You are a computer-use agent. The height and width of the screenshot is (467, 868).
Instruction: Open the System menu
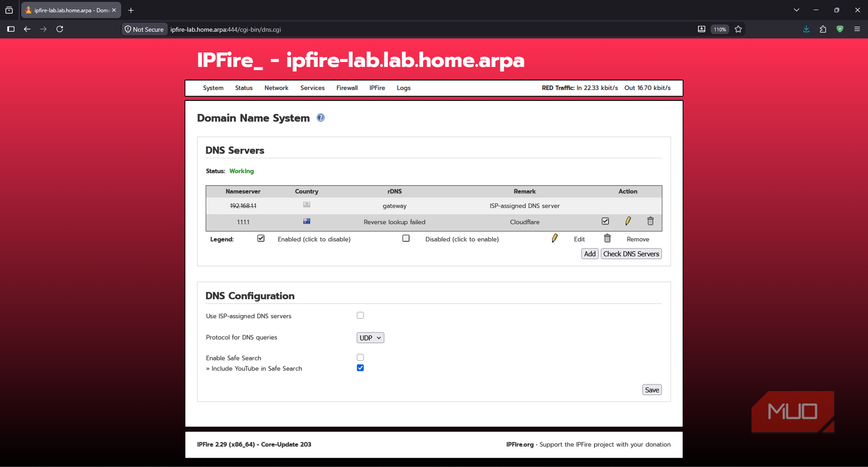(x=213, y=88)
